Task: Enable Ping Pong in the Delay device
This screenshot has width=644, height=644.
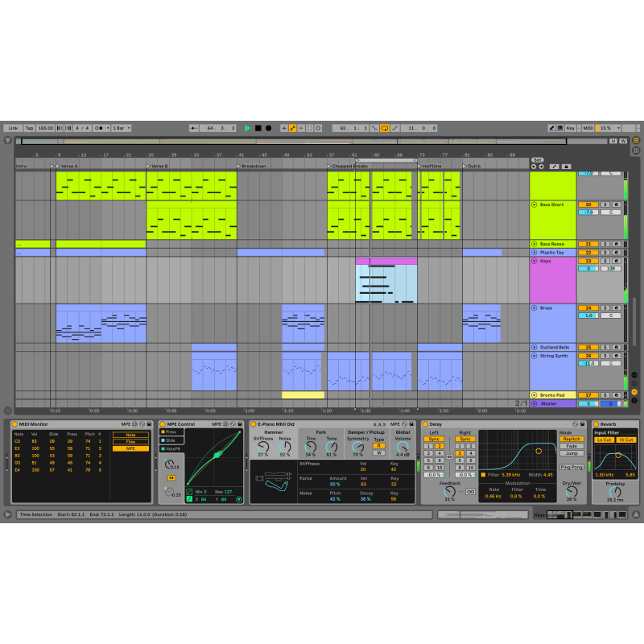Action: tap(571, 467)
